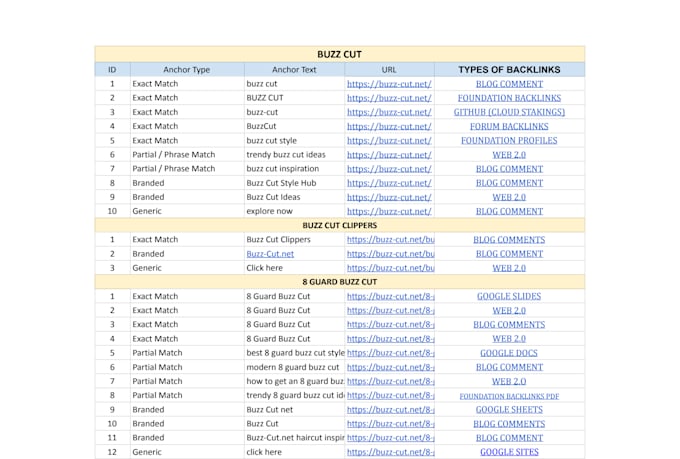Select 'Partial / Phrase Match' in buzz cut inspiration row
Screen dimensions: 680x459
(187, 169)
